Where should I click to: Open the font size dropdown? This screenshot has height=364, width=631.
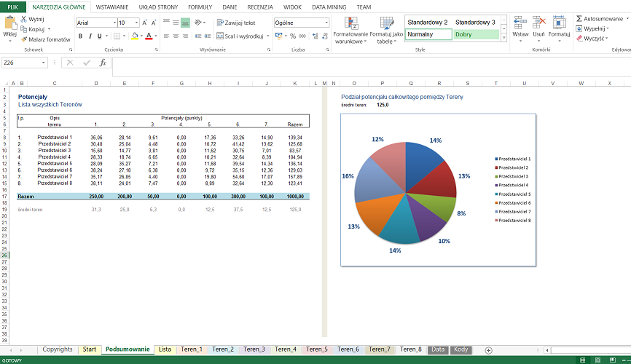[136, 23]
